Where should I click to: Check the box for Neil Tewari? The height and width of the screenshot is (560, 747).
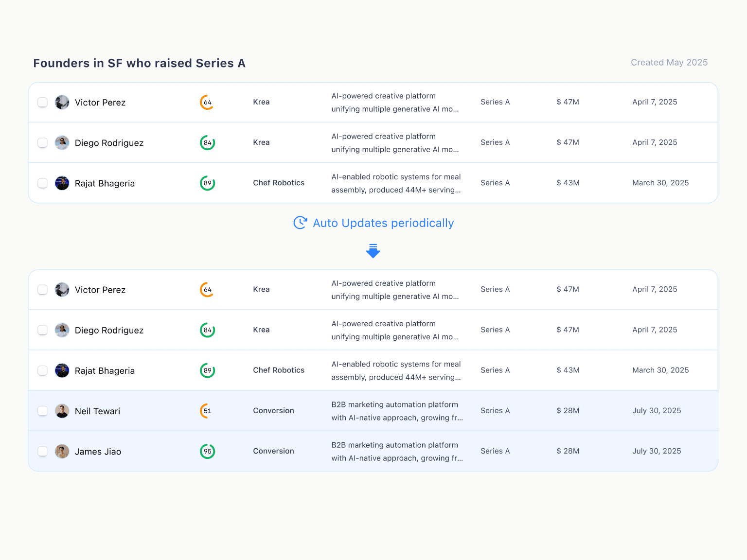43,411
